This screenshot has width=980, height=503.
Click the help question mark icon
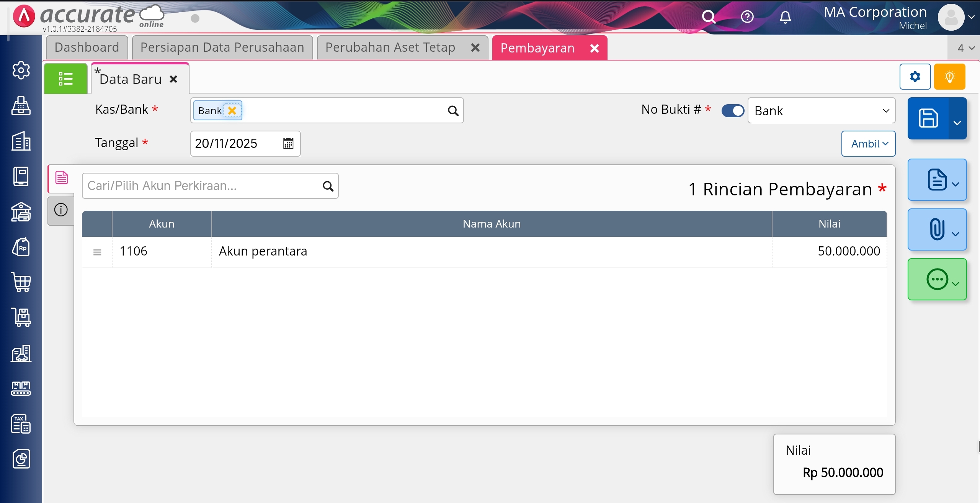747,17
